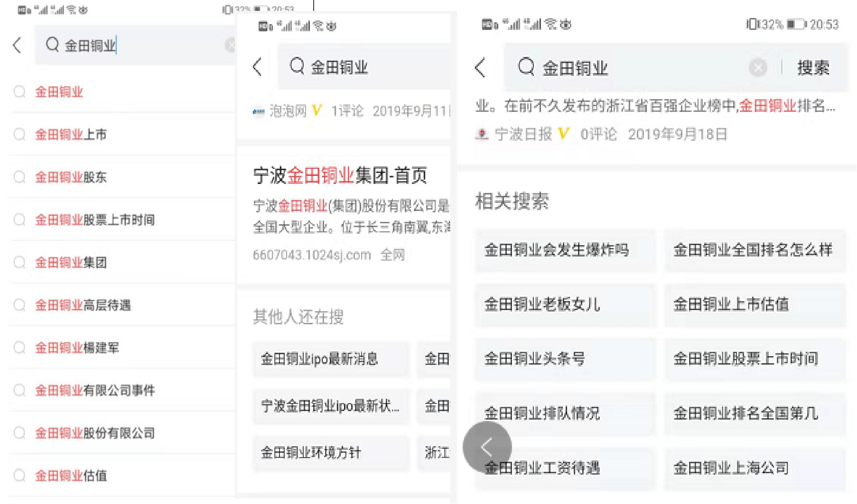This screenshot has height=504, width=857.
Task: Tap related search 金田铜业排名全国第几
Action: click(755, 413)
